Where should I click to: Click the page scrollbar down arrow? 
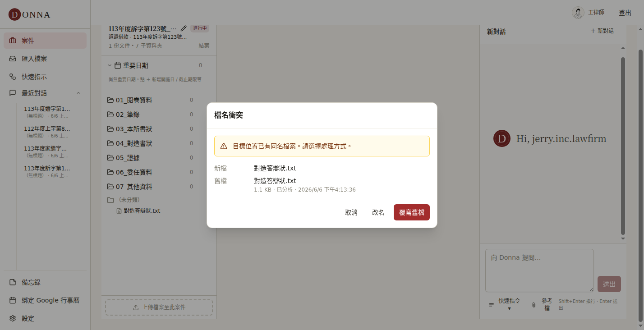640,325
